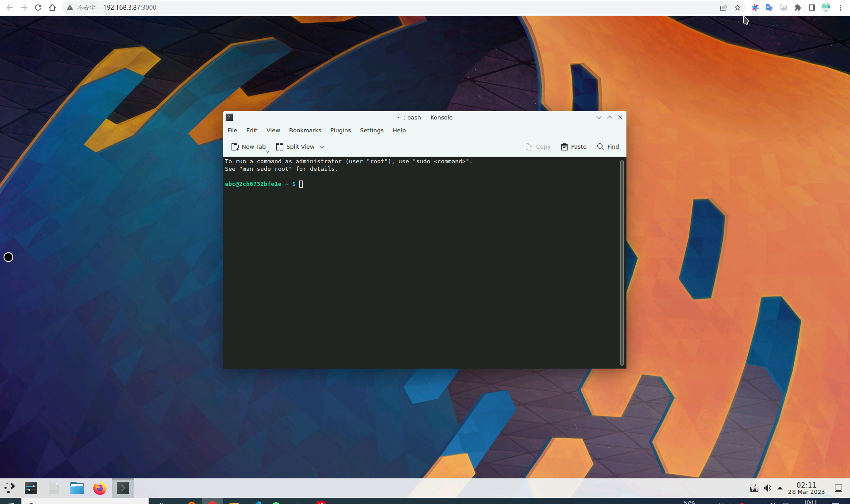Open the Settings menu
The height and width of the screenshot is (504, 850).
pyautogui.click(x=371, y=131)
